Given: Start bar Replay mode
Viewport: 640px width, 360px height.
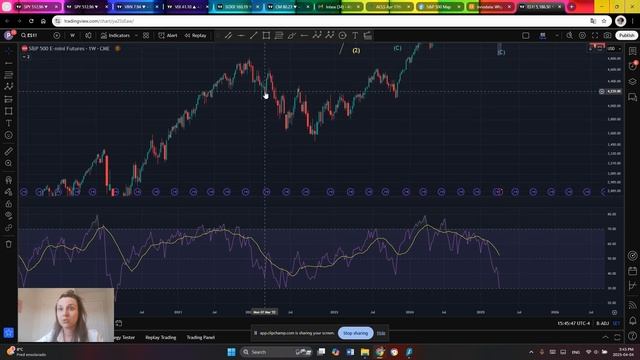Looking at the screenshot, I should click(x=196, y=36).
